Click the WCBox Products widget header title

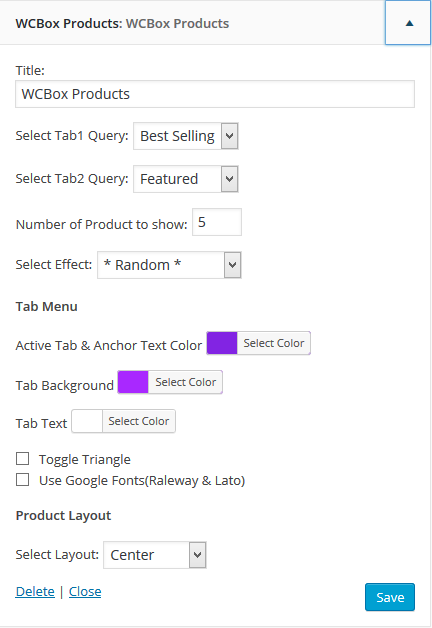click(122, 24)
